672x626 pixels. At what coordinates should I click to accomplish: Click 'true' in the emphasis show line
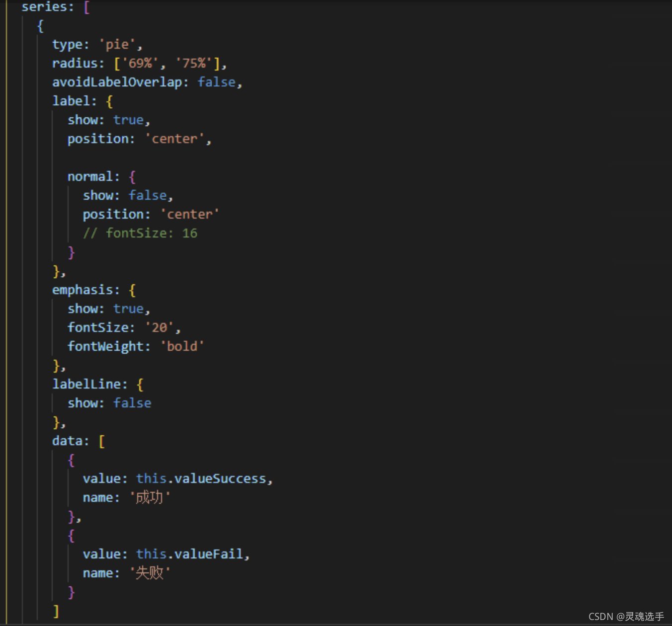(x=128, y=309)
